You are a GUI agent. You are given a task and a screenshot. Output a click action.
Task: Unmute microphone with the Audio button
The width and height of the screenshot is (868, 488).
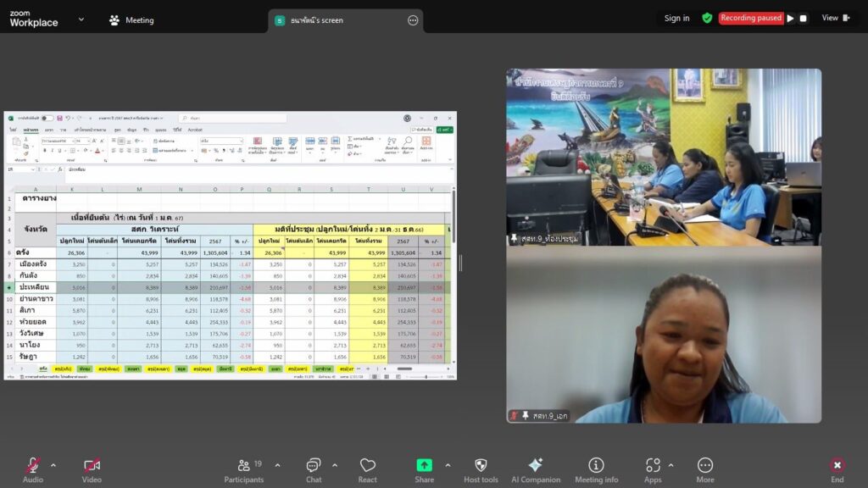(32, 466)
